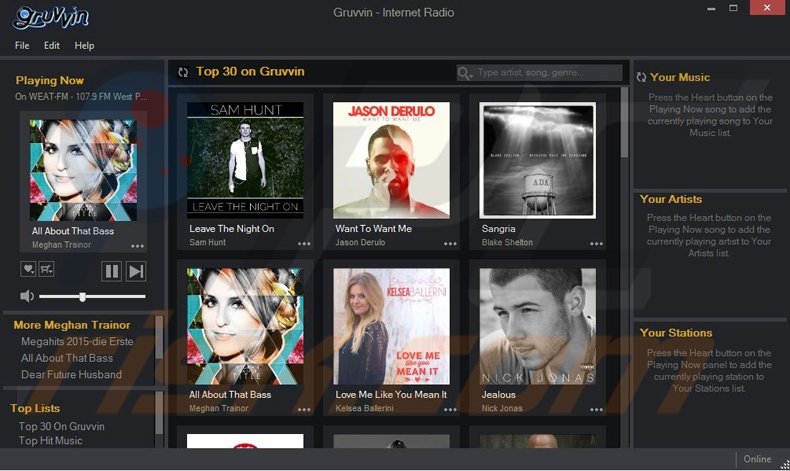Viewport: 790px width, 471px height.
Task: Select All About That Bass in More Meghan Trainor
Action: click(67, 358)
